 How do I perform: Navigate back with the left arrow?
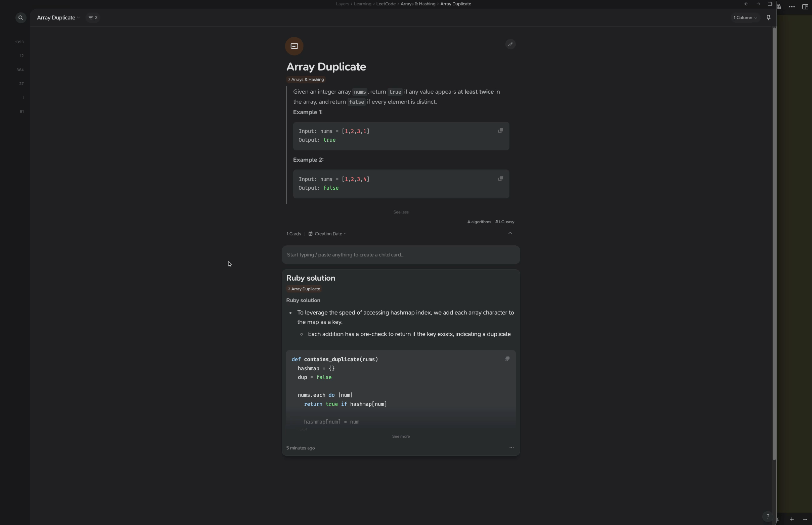coord(746,4)
